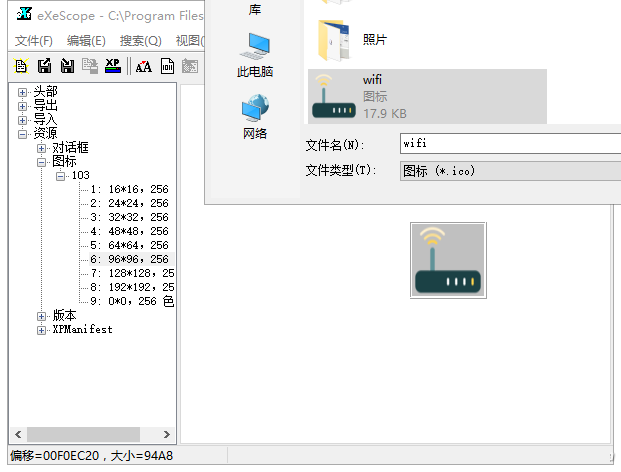Screen dimensions: 621x472
Task: Select the 2: 24*24, 256 icon entry
Action: pos(129,203)
